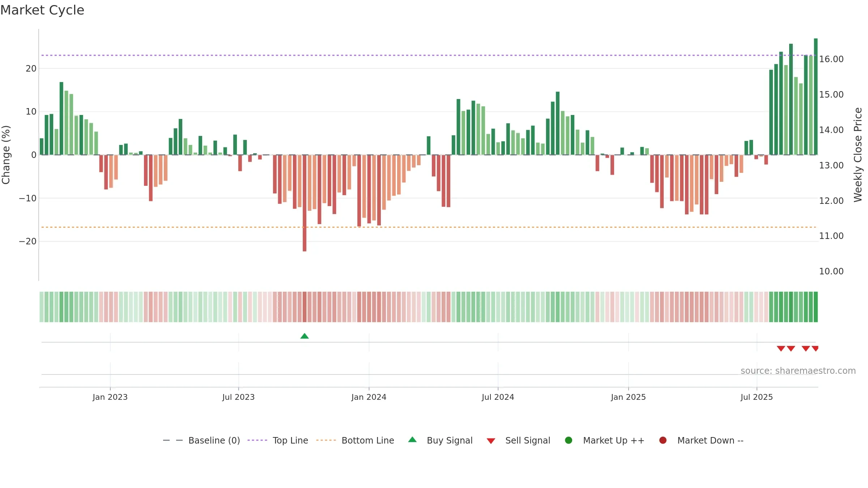Click the Jul 2023 axis label
The image size is (868, 488).
pyautogui.click(x=238, y=397)
